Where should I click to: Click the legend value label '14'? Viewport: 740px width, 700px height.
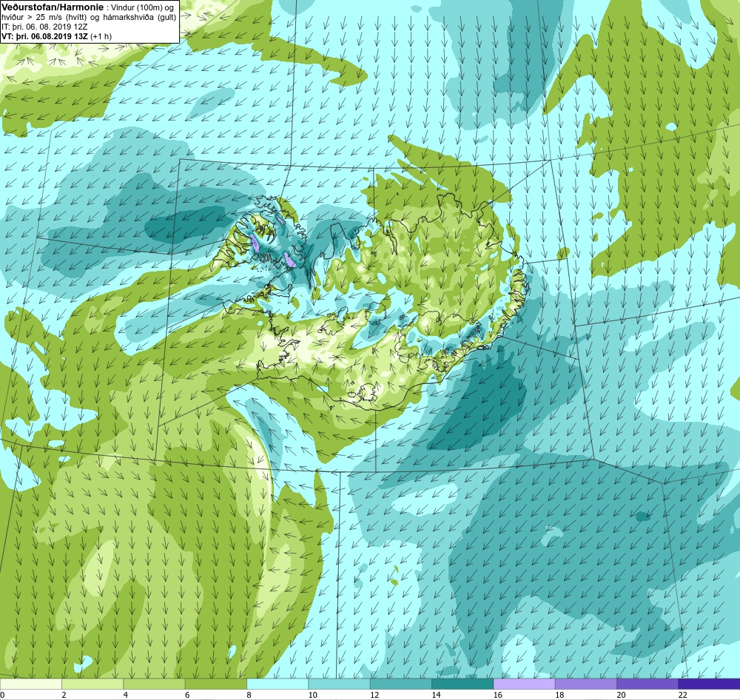point(436,695)
